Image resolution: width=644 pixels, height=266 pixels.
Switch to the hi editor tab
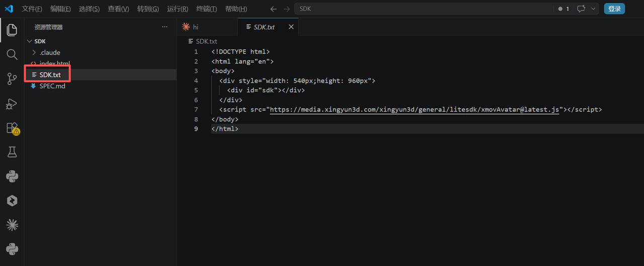[207, 27]
